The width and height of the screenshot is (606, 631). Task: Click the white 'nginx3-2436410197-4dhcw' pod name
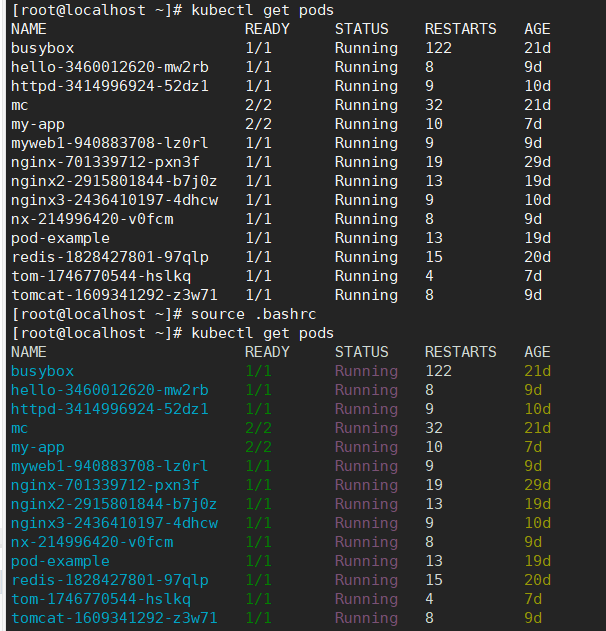click(115, 200)
